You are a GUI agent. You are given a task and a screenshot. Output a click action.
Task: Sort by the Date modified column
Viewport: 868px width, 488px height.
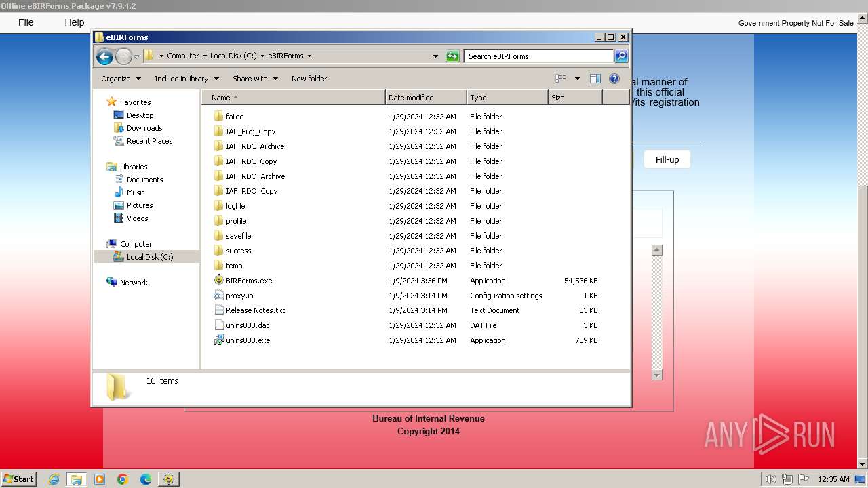pyautogui.click(x=426, y=98)
